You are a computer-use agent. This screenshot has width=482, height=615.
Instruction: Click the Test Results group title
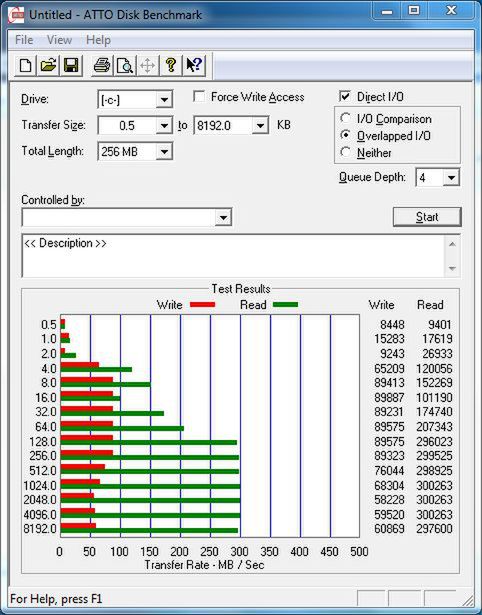[x=241, y=289]
